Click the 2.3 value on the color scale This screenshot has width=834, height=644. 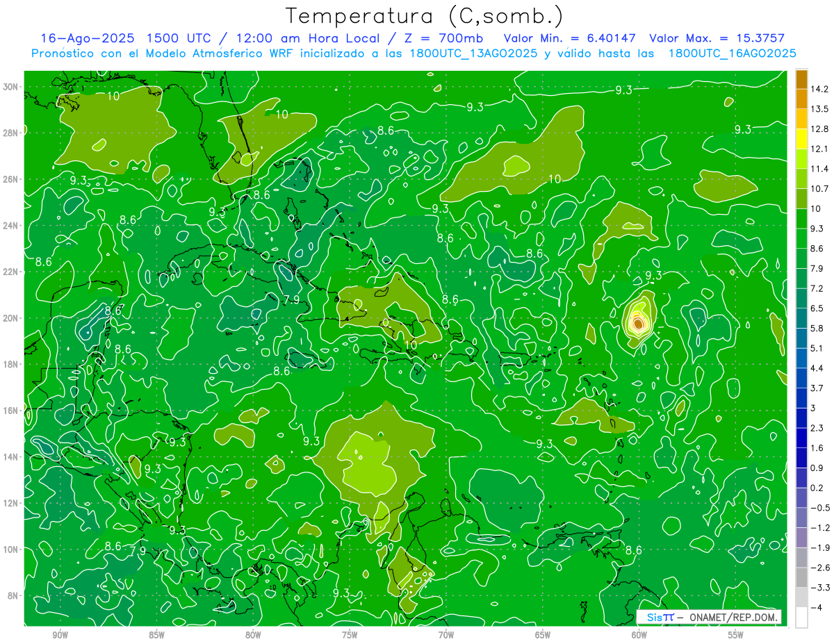tap(817, 428)
